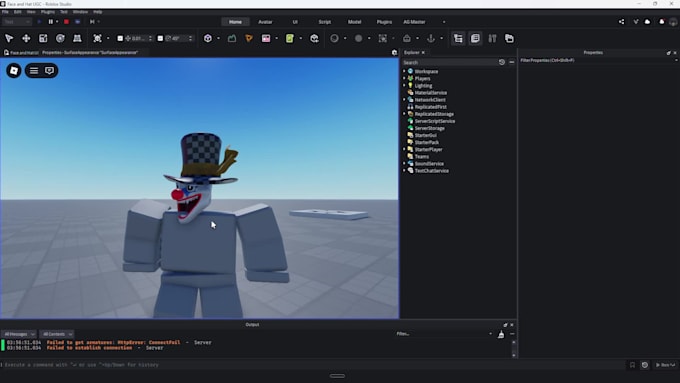This screenshot has width=680, height=383.
Task: Open the All Messages dropdown
Action: click(19, 334)
